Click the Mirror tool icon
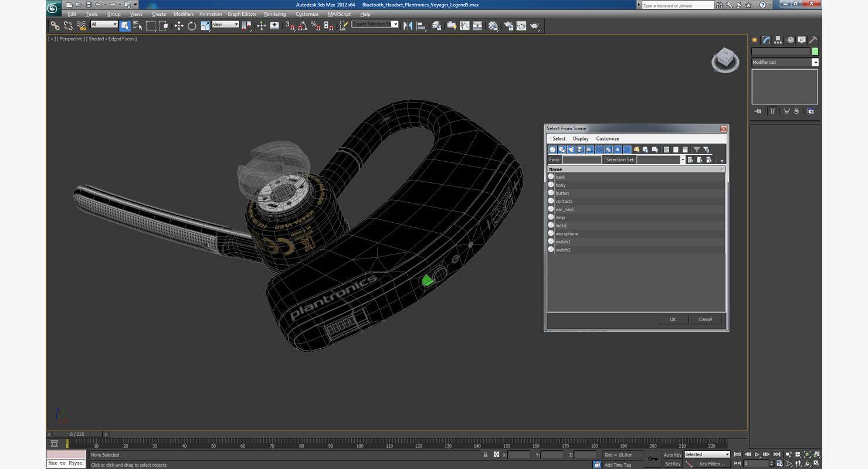868x469 pixels. click(x=408, y=26)
